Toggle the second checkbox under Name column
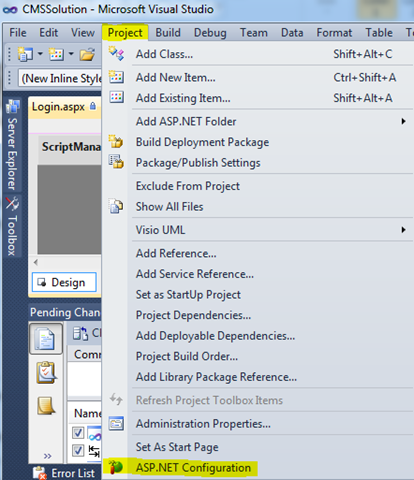The height and width of the screenshot is (480, 414). [x=78, y=450]
